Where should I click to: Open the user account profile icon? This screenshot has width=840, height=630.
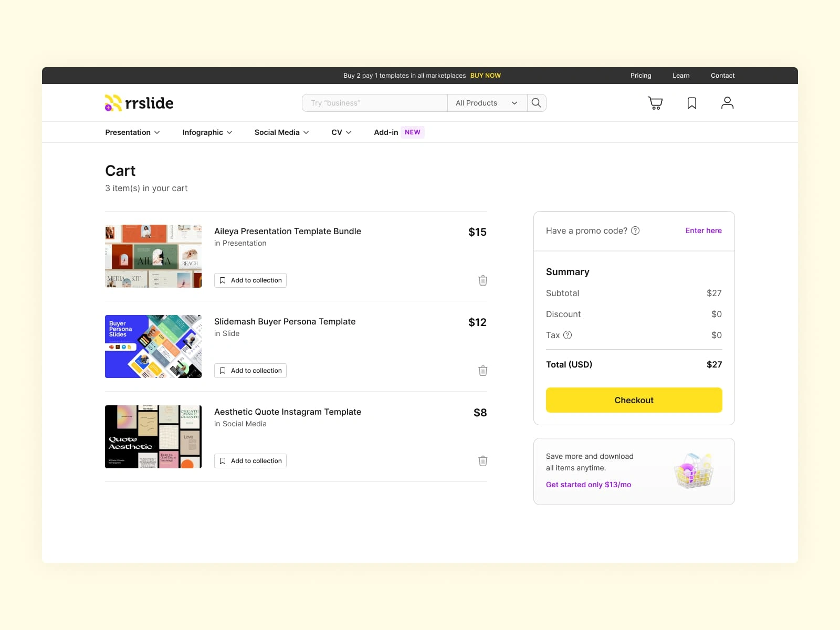point(727,103)
